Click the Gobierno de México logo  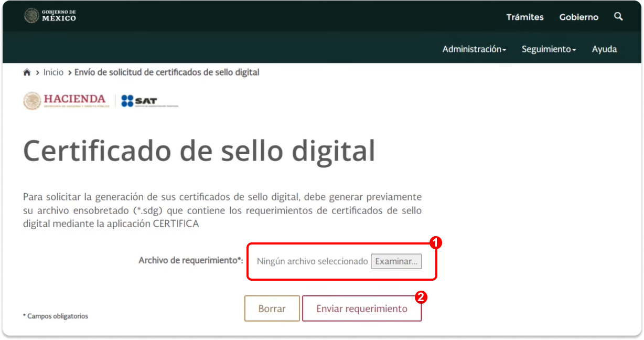(x=50, y=16)
